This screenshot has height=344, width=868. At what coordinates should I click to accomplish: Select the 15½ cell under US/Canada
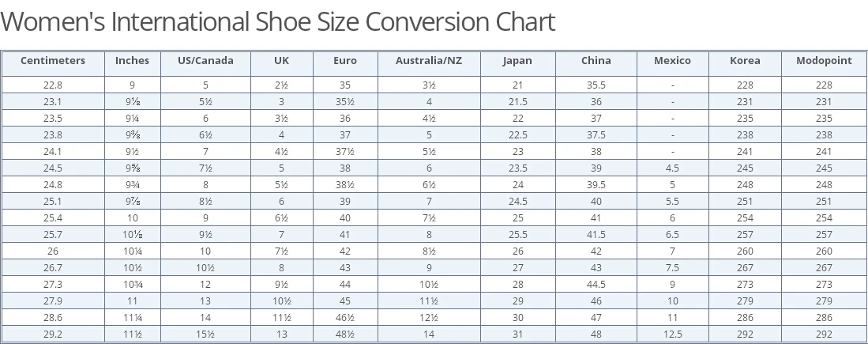205,335
